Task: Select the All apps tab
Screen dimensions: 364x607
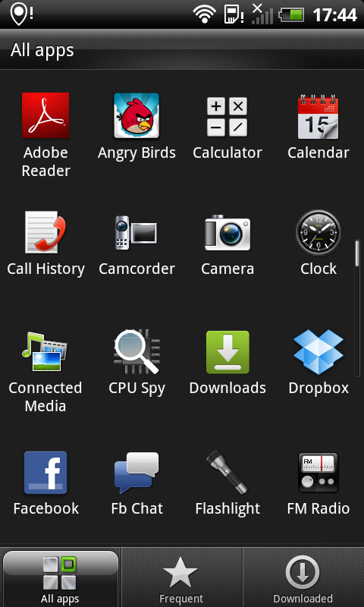Action: [x=61, y=578]
